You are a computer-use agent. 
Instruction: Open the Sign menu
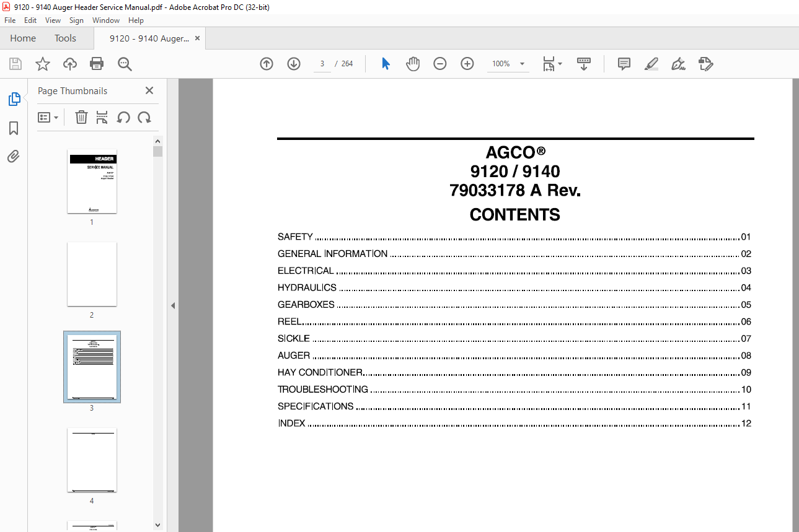pos(76,20)
